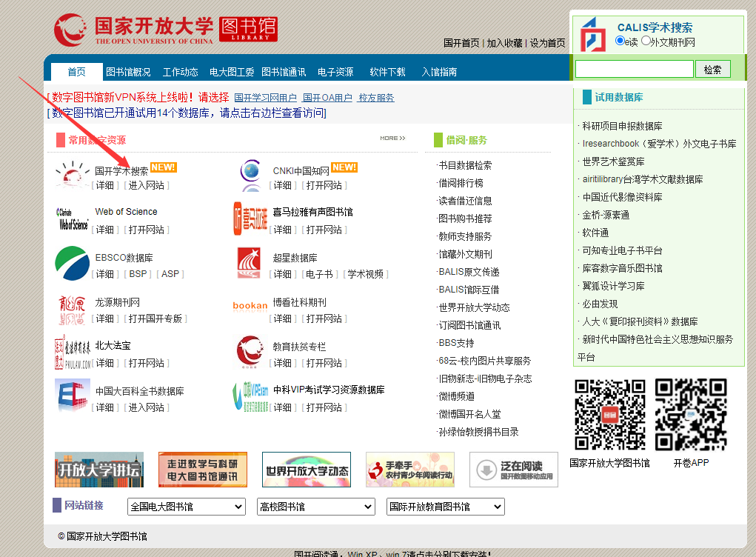Open the 国开OA用户 VPN link
This screenshot has width=756, height=557.
coord(327,98)
